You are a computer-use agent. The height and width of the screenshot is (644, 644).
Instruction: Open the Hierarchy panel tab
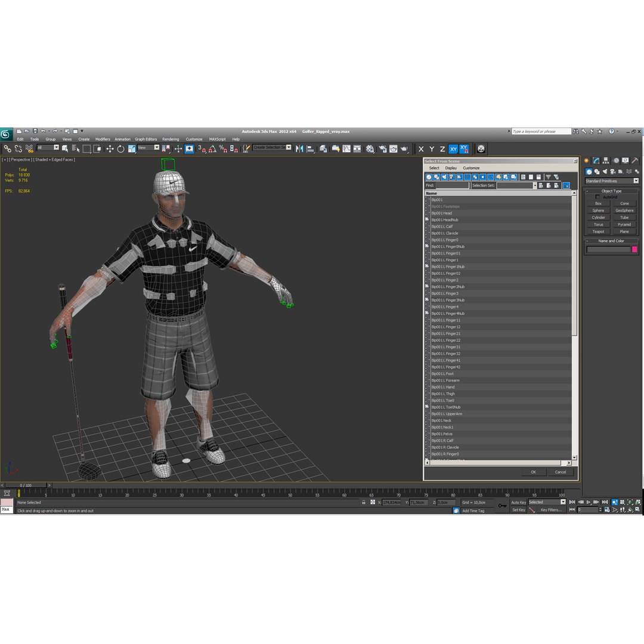point(606,160)
